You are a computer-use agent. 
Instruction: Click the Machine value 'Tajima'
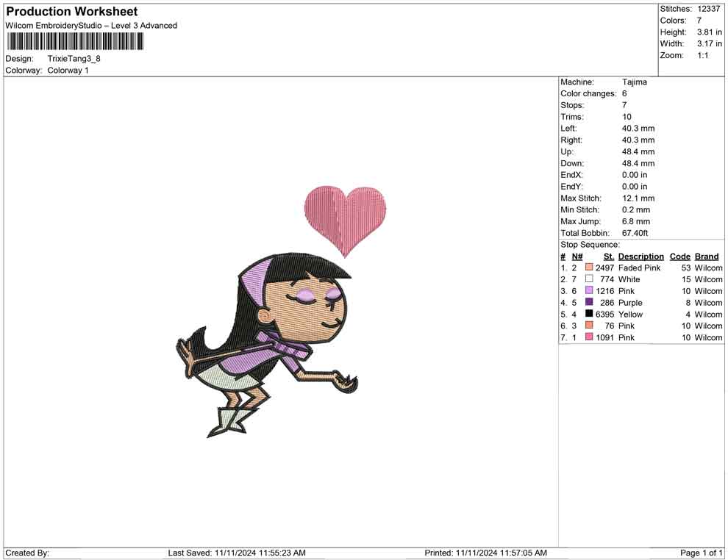[x=634, y=82]
